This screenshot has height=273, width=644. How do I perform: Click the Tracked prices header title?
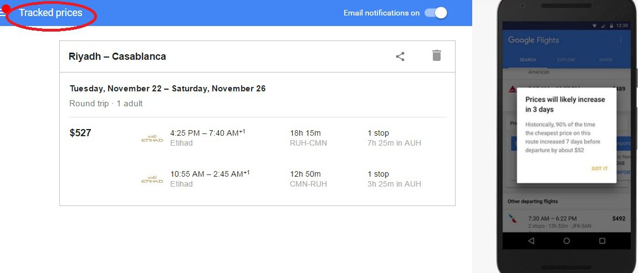50,13
